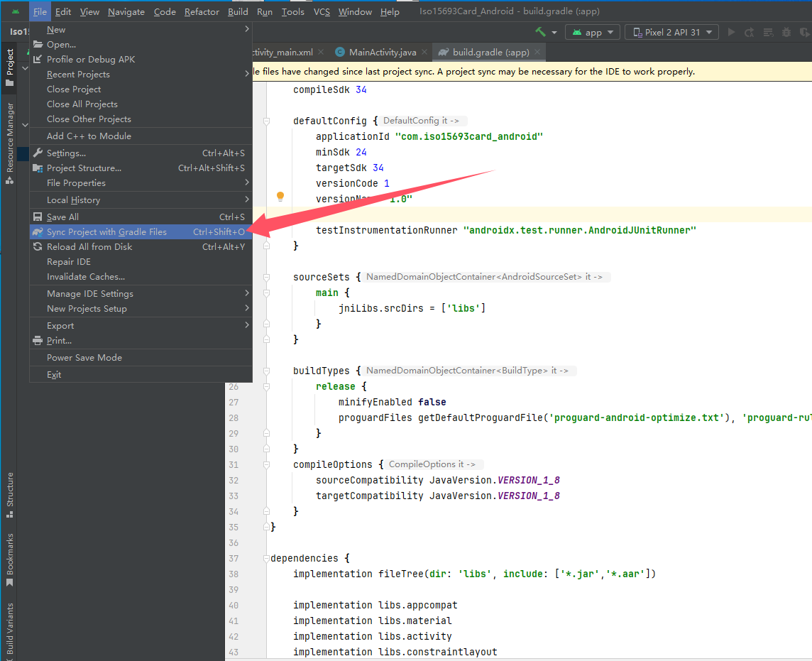Image resolution: width=812 pixels, height=661 pixels.
Task: Click the Run app play icon
Action: pos(731,32)
